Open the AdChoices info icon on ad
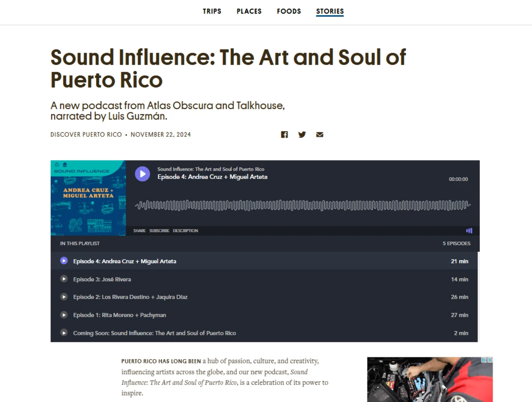The image size is (532, 402). click(485, 360)
